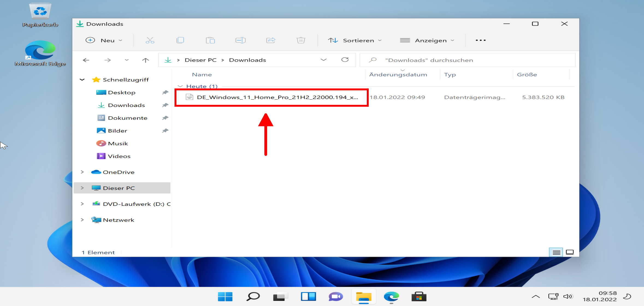Expand the OneDrive tree node
The height and width of the screenshot is (306, 644).
coord(82,172)
